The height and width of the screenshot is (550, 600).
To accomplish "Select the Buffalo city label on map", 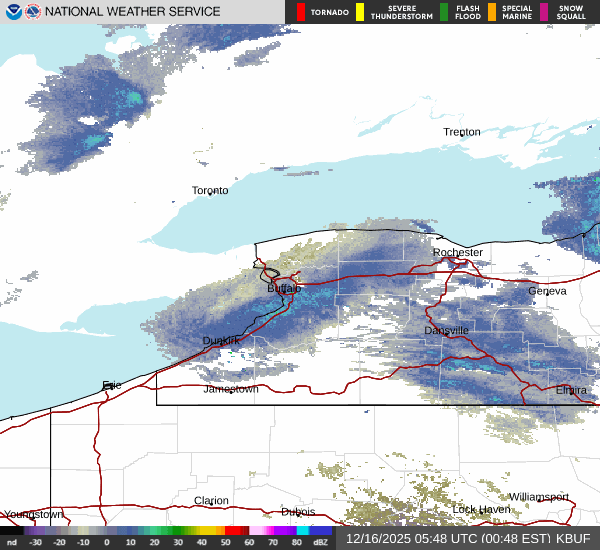I will (x=284, y=288).
